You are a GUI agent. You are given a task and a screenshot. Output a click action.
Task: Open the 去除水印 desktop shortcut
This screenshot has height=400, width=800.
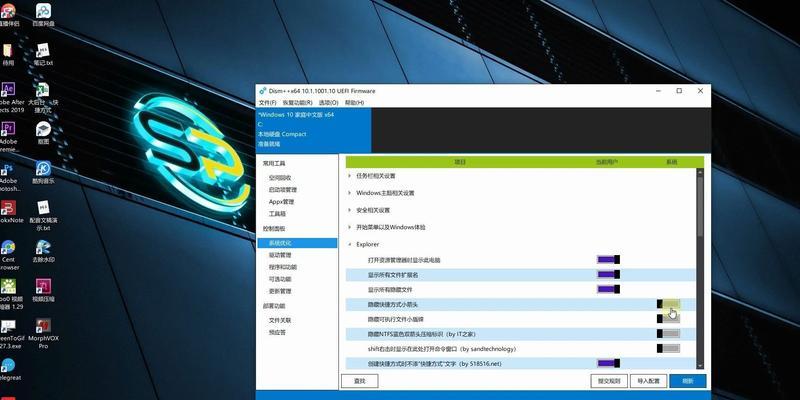pyautogui.click(x=43, y=251)
